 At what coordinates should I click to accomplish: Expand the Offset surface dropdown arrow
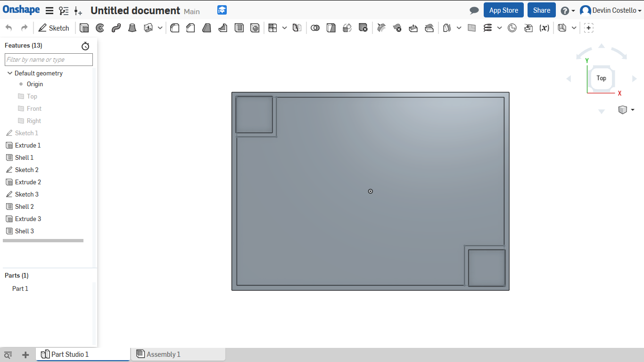pos(459,28)
